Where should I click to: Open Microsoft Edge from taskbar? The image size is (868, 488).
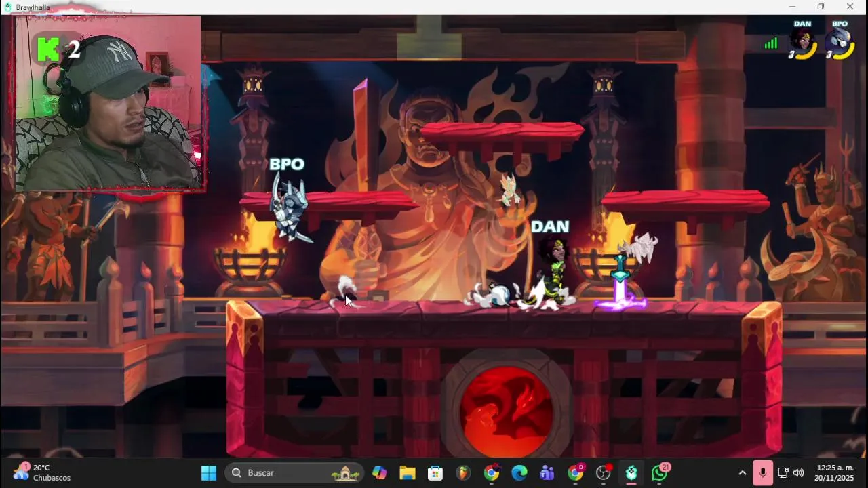[x=519, y=473]
